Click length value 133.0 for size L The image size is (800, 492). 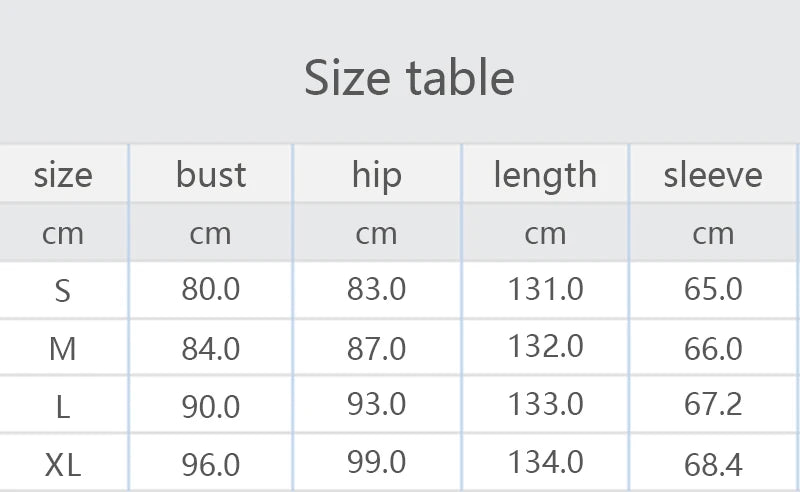(545, 405)
